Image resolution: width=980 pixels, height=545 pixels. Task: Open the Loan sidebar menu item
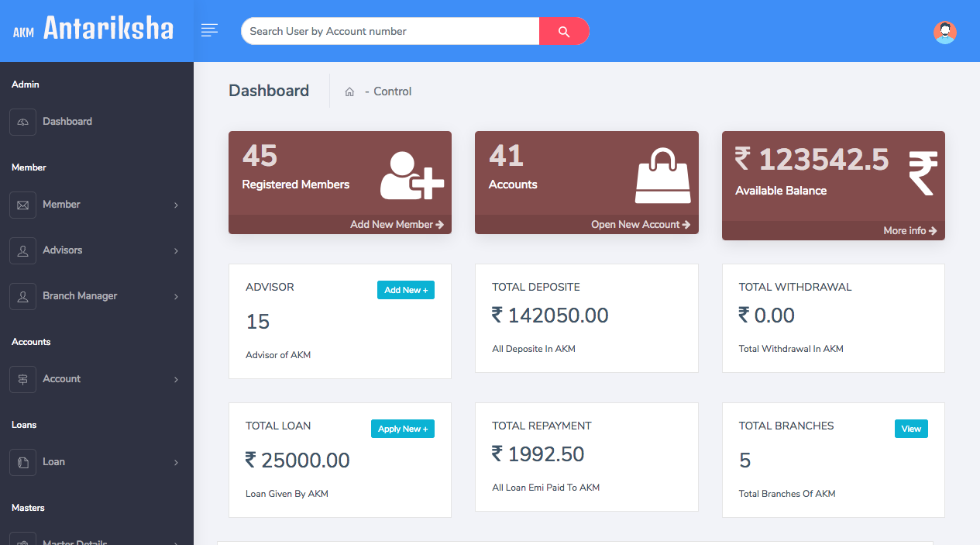[53, 462]
